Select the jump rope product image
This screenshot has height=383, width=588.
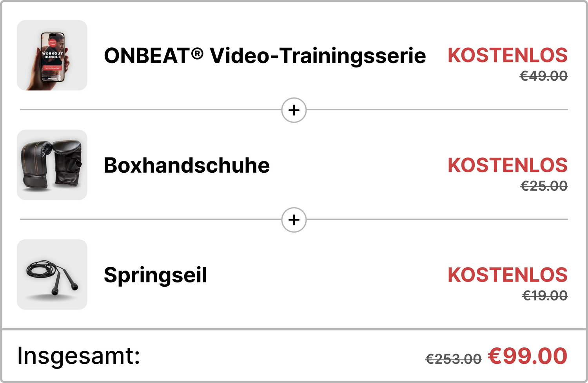click(x=52, y=275)
